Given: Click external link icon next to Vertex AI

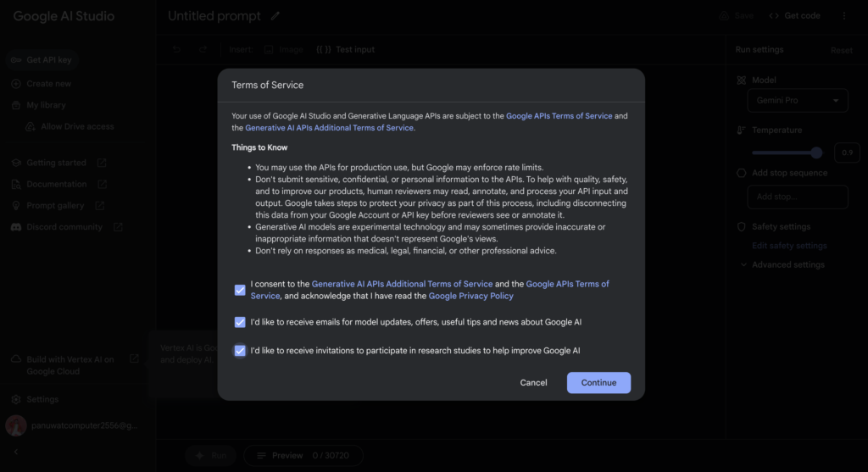Looking at the screenshot, I should (x=134, y=359).
